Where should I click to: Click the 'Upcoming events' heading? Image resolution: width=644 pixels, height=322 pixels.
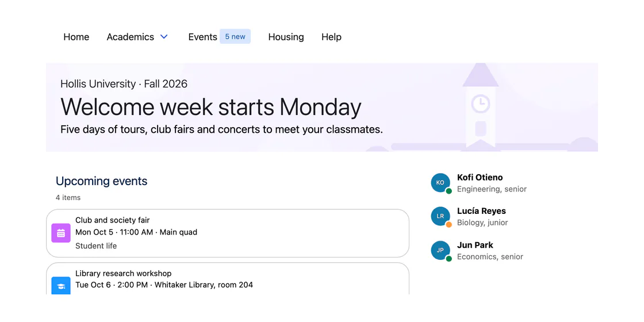101,181
